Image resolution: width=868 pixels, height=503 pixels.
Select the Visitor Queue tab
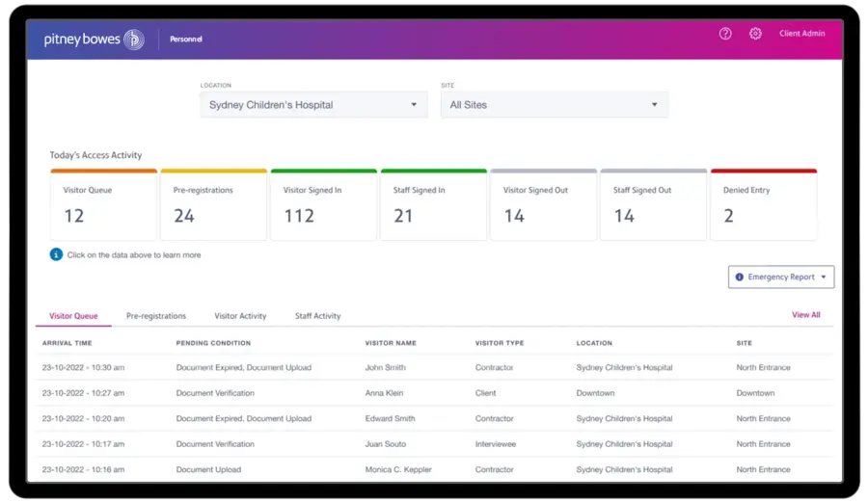tap(73, 316)
